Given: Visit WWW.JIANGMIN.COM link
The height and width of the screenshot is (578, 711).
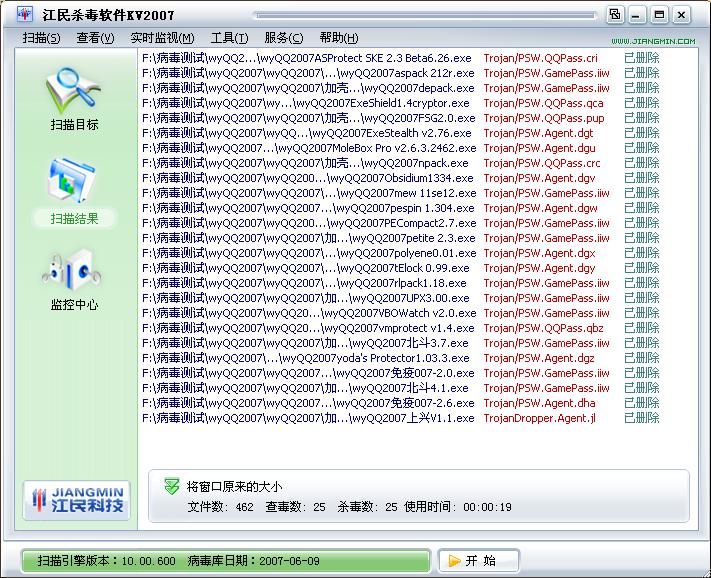Looking at the screenshot, I should click(653, 41).
